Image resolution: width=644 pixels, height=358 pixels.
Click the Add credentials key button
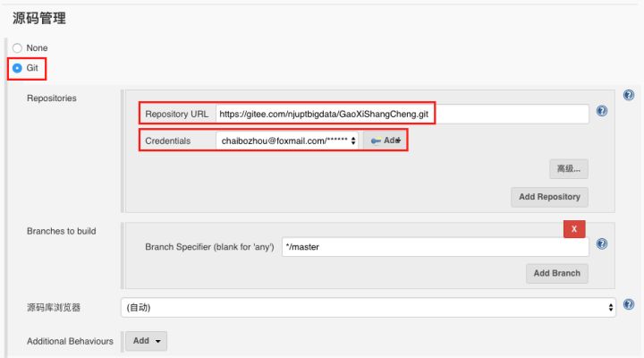[x=385, y=141]
